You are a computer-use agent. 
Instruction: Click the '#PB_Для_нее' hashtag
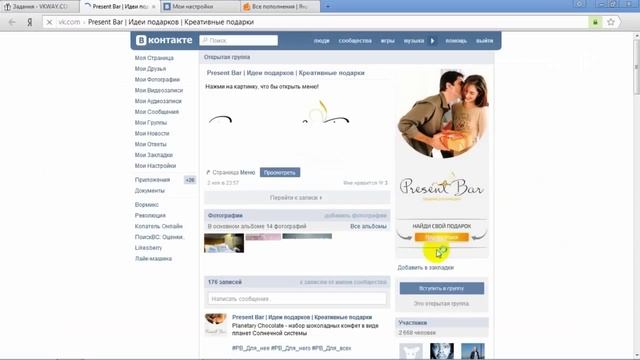point(251,348)
